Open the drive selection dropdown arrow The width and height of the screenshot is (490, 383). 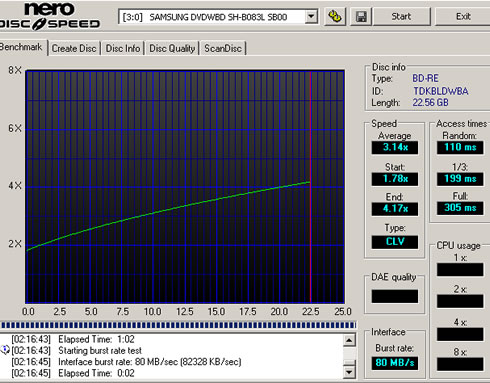point(311,16)
